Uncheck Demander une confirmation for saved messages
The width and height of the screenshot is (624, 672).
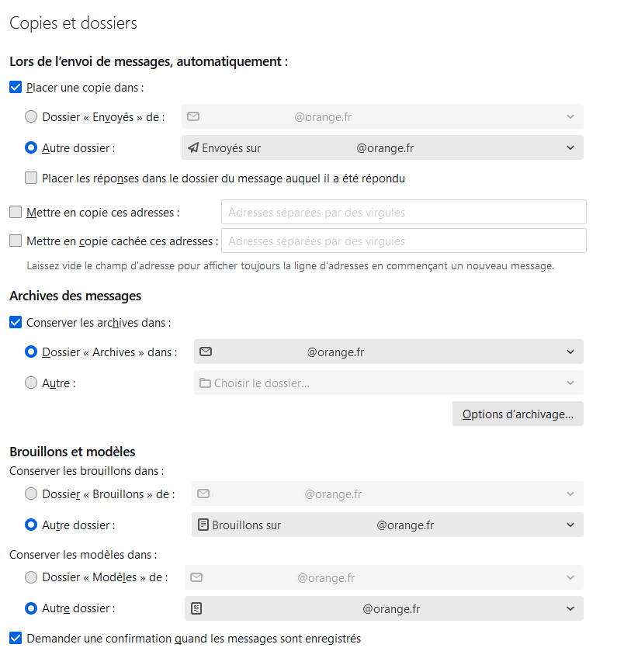pos(16,639)
